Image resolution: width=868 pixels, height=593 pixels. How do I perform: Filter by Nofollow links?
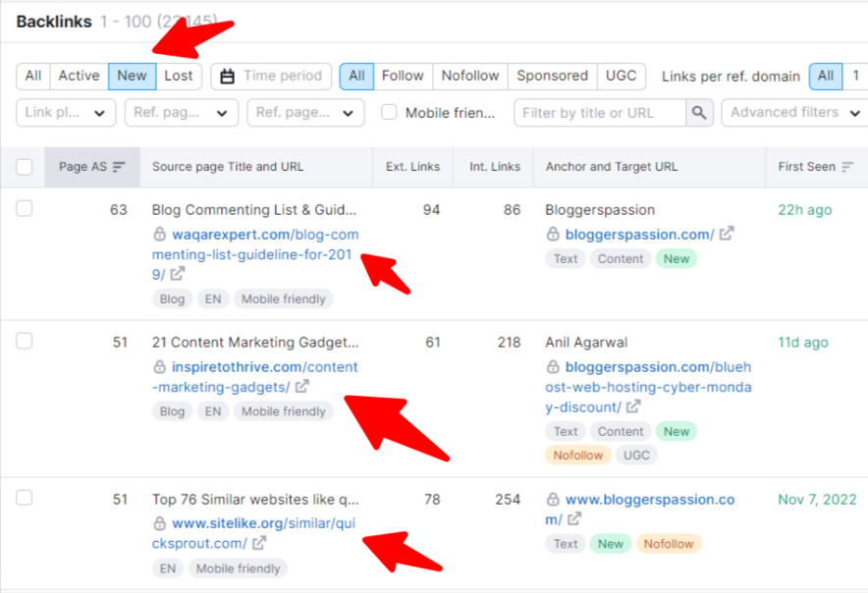pyautogui.click(x=470, y=76)
